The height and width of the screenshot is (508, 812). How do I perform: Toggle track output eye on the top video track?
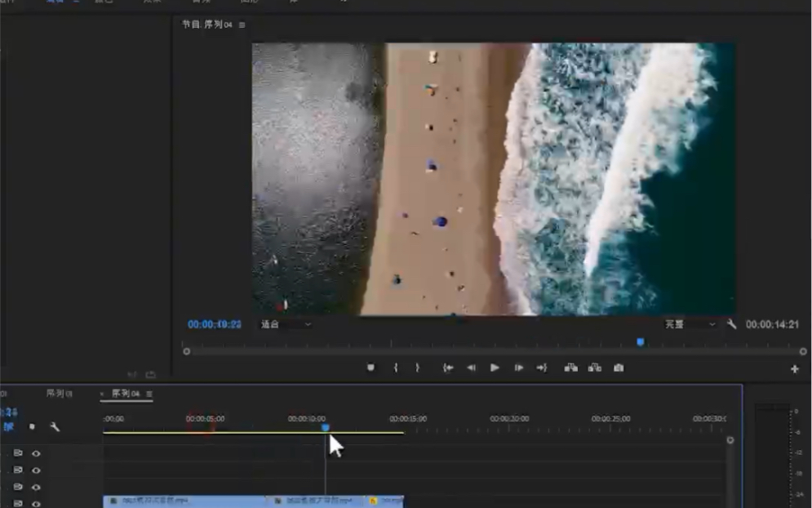(36, 454)
